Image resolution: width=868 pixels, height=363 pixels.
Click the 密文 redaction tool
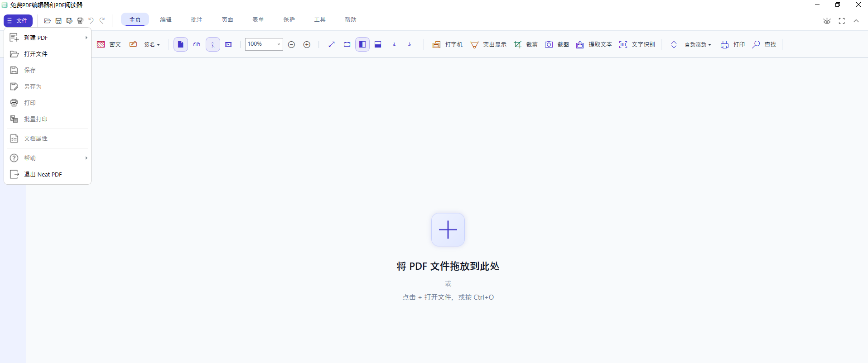tap(109, 44)
